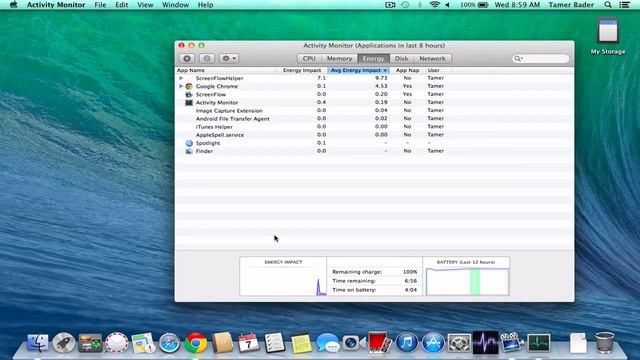Viewport: 640px width, 360px height.
Task: Open the Window menu
Action: (175, 5)
